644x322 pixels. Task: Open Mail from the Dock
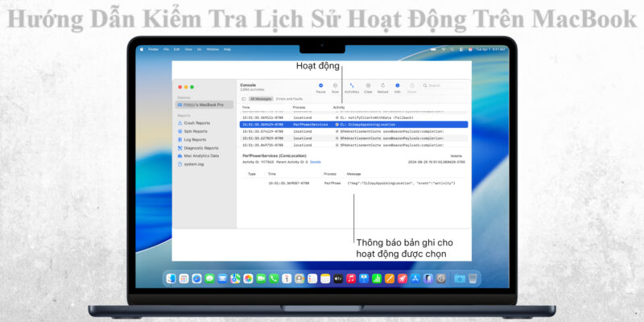tap(222, 279)
